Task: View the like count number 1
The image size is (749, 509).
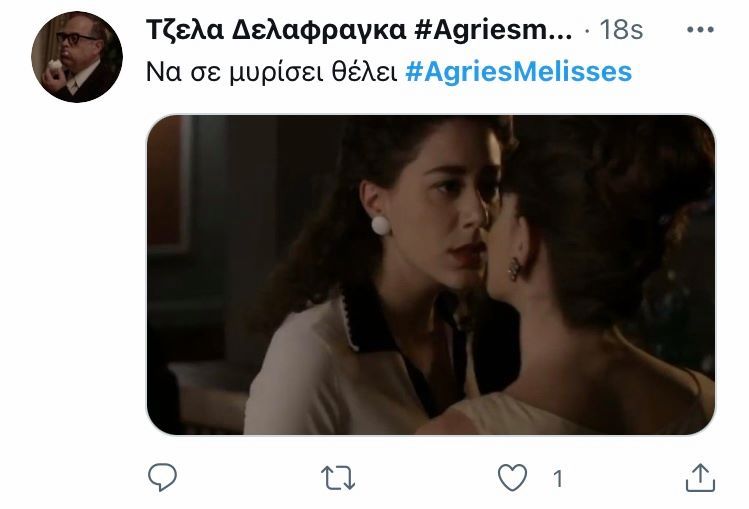Action: [x=557, y=478]
